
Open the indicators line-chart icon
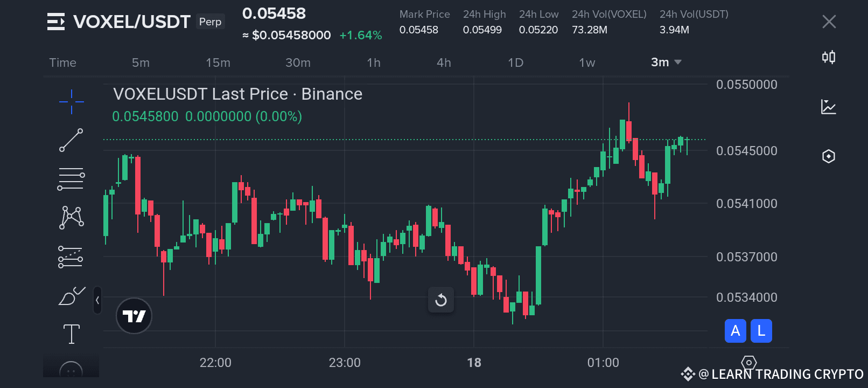pyautogui.click(x=829, y=107)
